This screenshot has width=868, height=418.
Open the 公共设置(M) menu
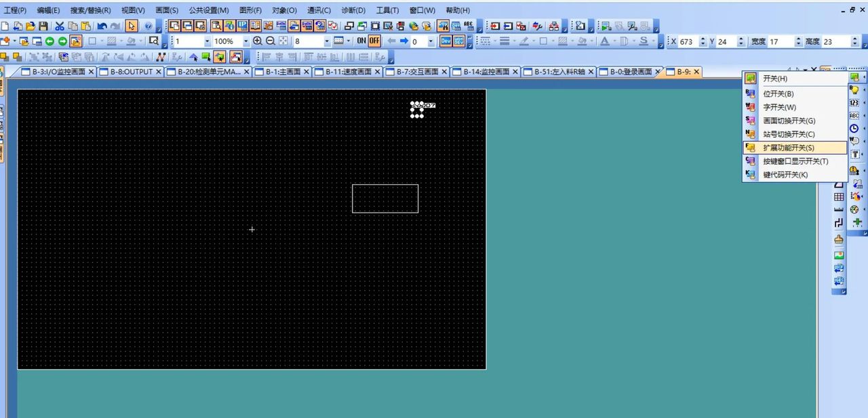(209, 10)
